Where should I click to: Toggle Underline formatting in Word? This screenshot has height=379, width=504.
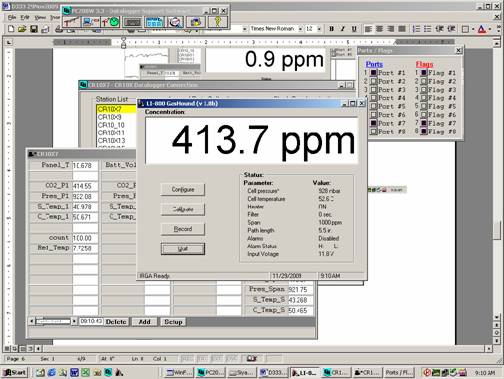(354, 29)
